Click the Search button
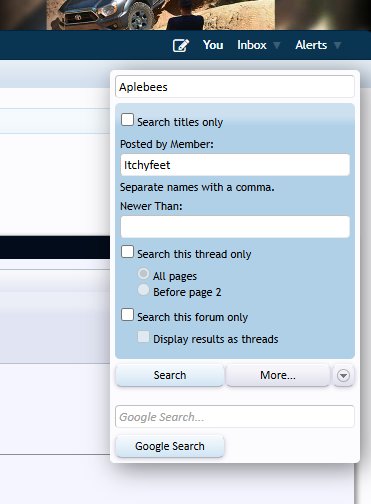Screen dimensions: 371x504 click(170, 375)
